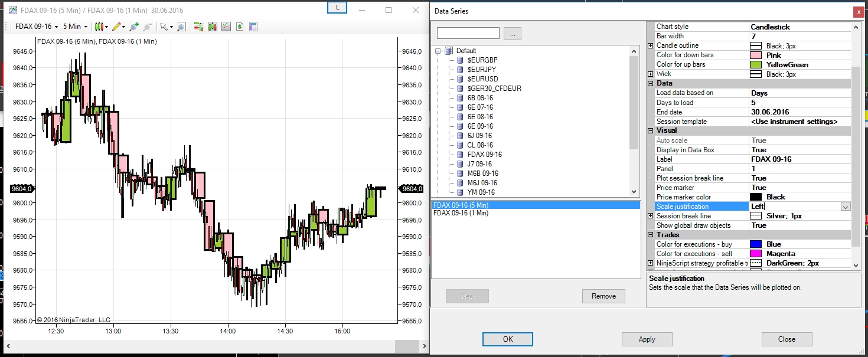The width and height of the screenshot is (868, 357).
Task: Click the Bar width value 7
Action: [x=800, y=36]
